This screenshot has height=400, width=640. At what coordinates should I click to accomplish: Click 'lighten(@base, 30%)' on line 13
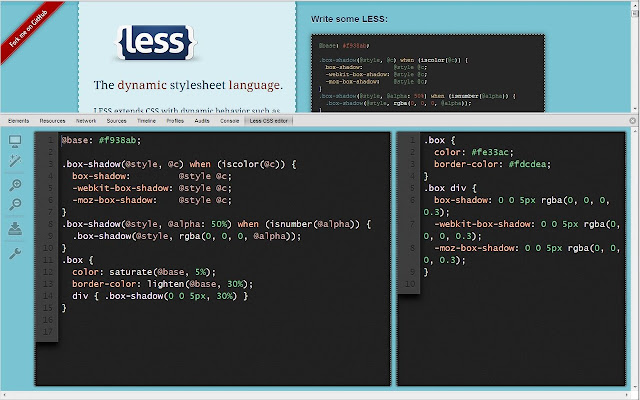tap(198, 284)
